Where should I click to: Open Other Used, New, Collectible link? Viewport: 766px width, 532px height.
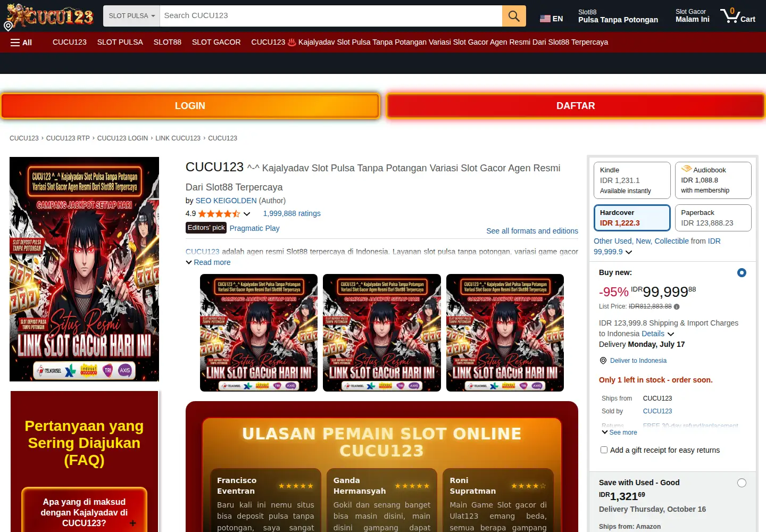(641, 241)
